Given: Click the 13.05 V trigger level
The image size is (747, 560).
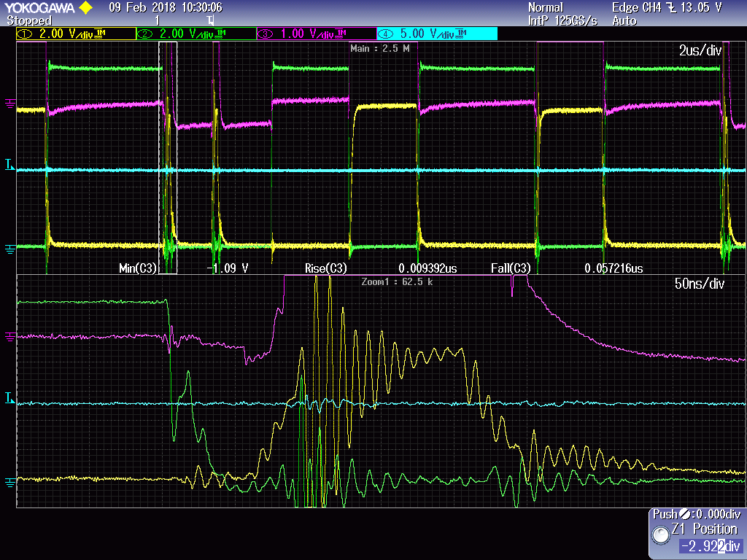Looking at the screenshot, I should coord(701,7).
